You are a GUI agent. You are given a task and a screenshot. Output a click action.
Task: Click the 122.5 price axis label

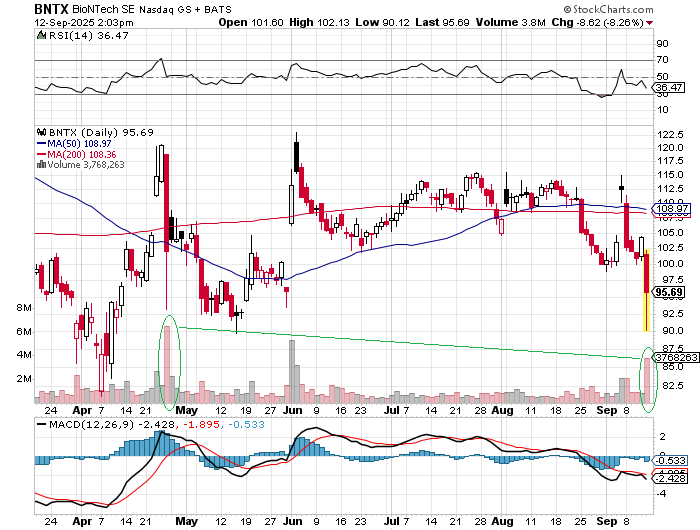(673, 135)
